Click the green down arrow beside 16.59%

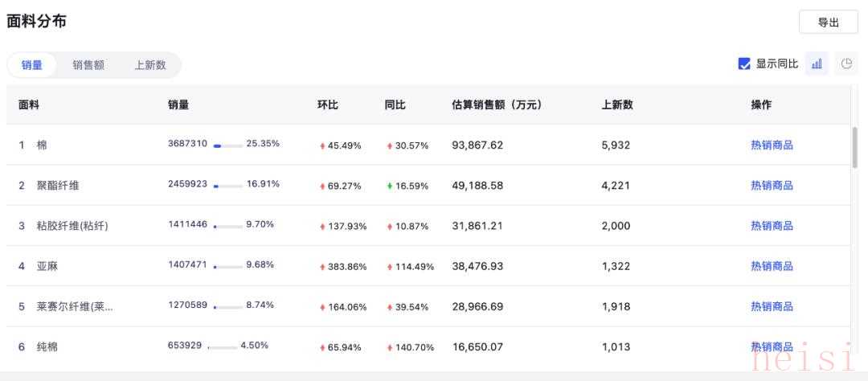click(390, 186)
